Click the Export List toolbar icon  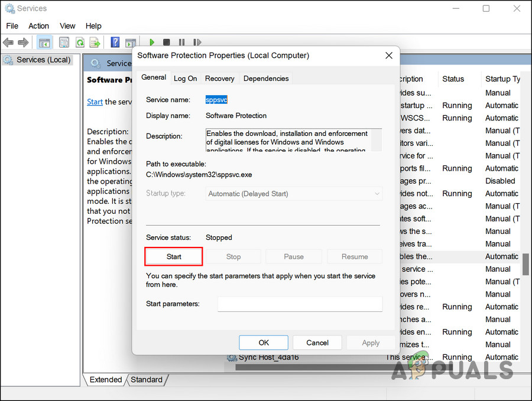[x=95, y=43]
